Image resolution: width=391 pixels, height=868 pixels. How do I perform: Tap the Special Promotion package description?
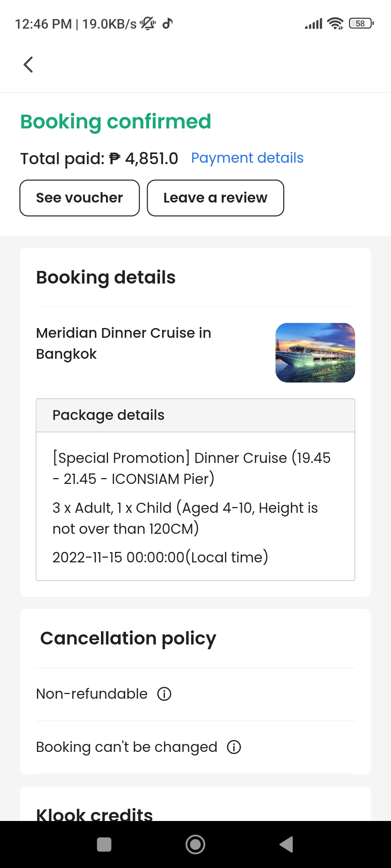[x=192, y=468]
